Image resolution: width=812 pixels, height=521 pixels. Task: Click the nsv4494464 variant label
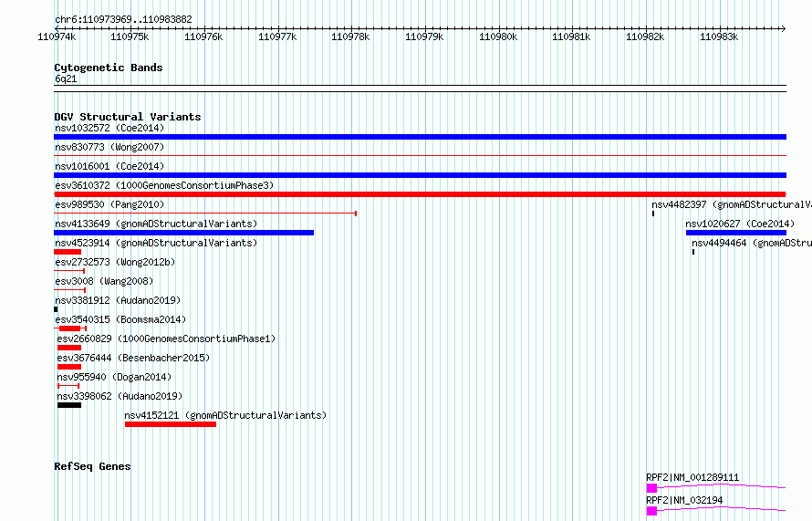[752, 243]
